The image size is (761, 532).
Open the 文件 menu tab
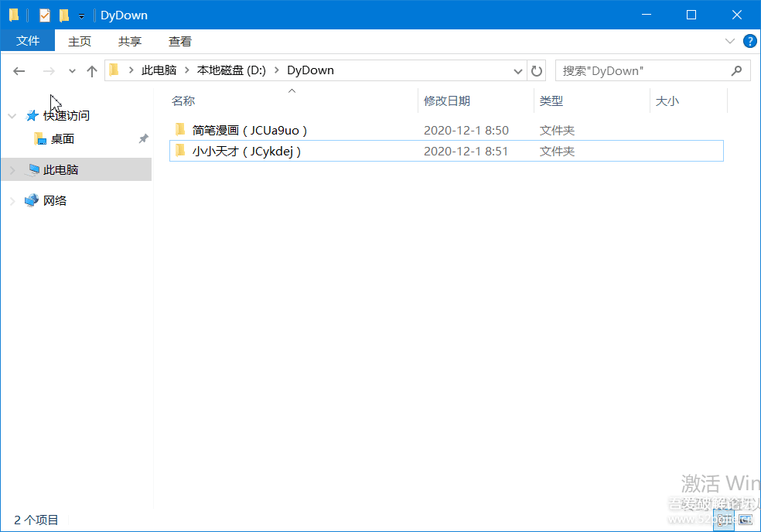coord(28,41)
